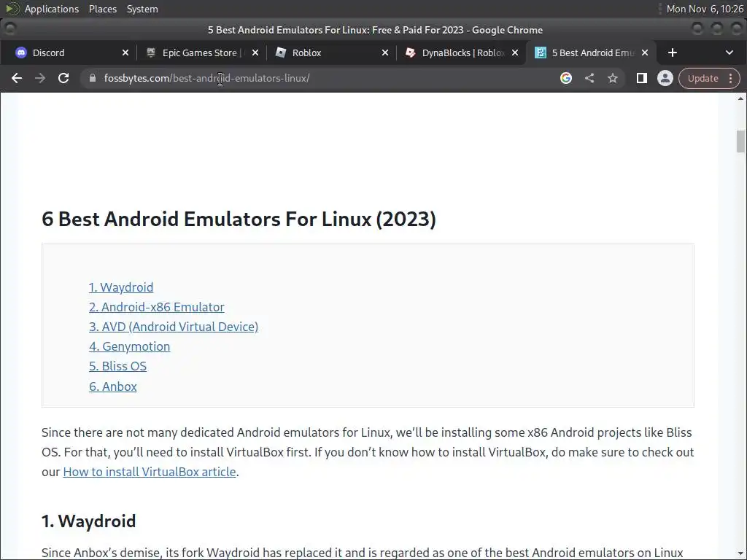Image resolution: width=747 pixels, height=560 pixels.
Task: Click the forward navigation arrow
Action: pyautogui.click(x=40, y=78)
